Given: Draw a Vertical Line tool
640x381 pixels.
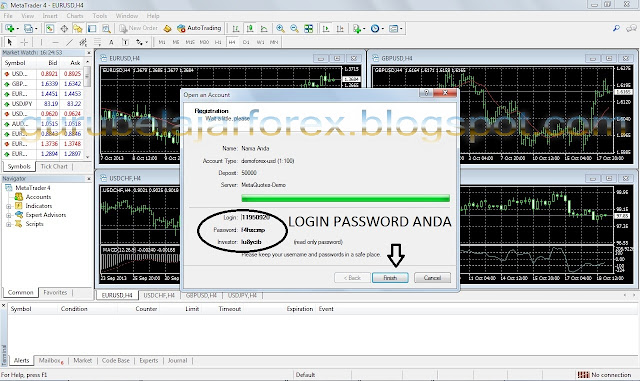Looking at the screenshot, I should 41,42.
